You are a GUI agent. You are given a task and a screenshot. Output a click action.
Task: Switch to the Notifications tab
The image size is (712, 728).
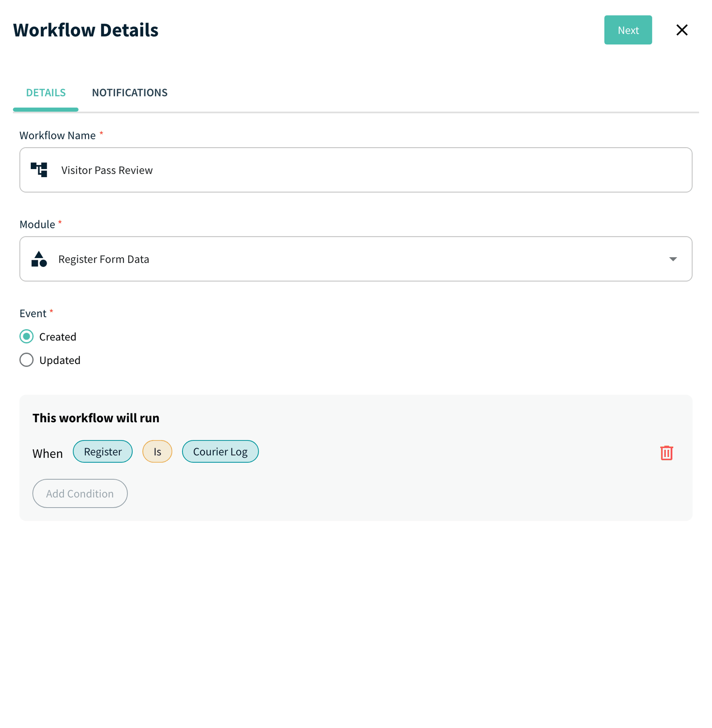pyautogui.click(x=129, y=93)
